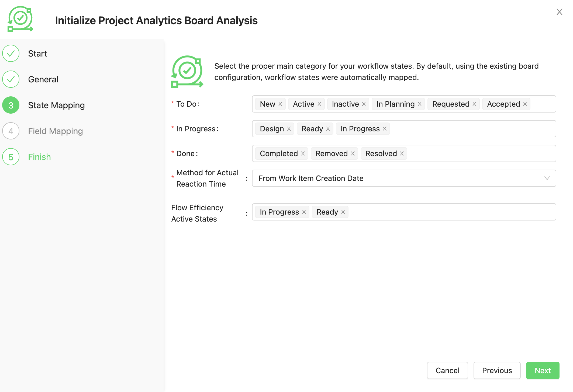Remove the Resolved state tag
This screenshot has height=392, width=573.
click(402, 153)
